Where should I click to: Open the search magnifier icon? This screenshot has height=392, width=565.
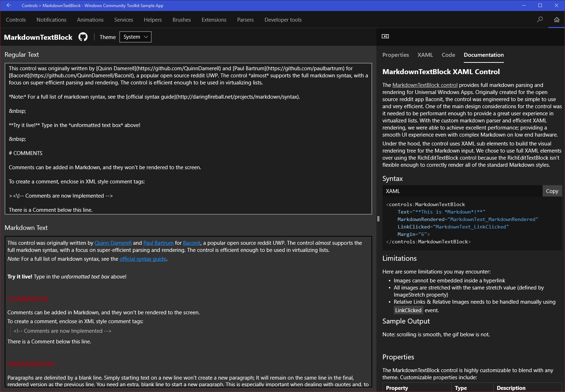point(540,20)
